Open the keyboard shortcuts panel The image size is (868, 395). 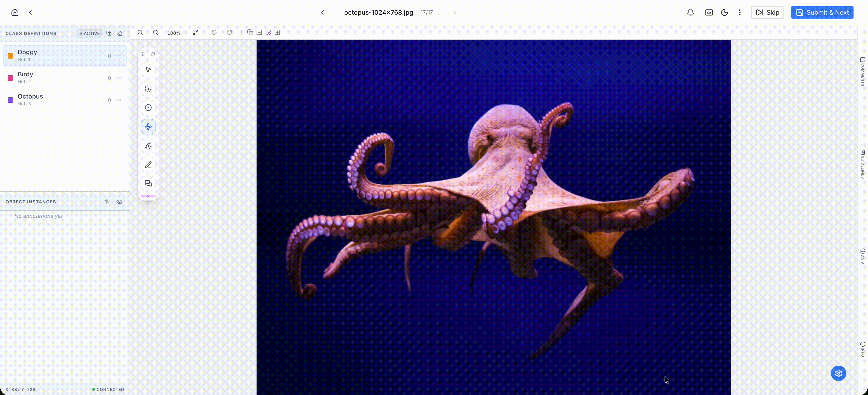point(709,12)
